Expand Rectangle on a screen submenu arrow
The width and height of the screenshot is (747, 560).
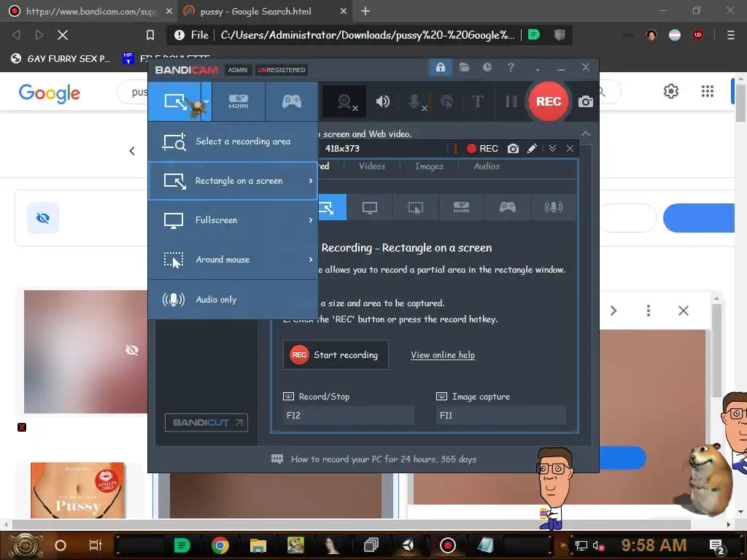pyautogui.click(x=311, y=181)
